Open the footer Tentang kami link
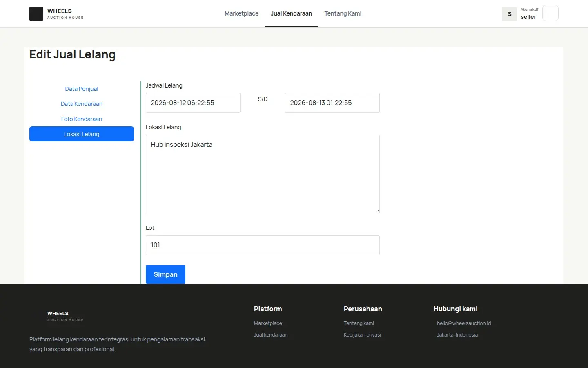Image resolution: width=588 pixels, height=368 pixels. [359, 323]
